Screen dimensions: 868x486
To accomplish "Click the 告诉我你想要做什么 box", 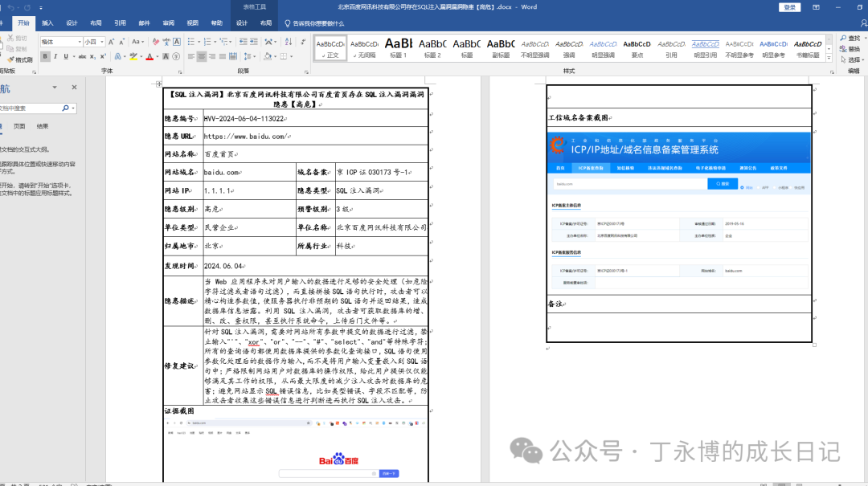I will (314, 23).
